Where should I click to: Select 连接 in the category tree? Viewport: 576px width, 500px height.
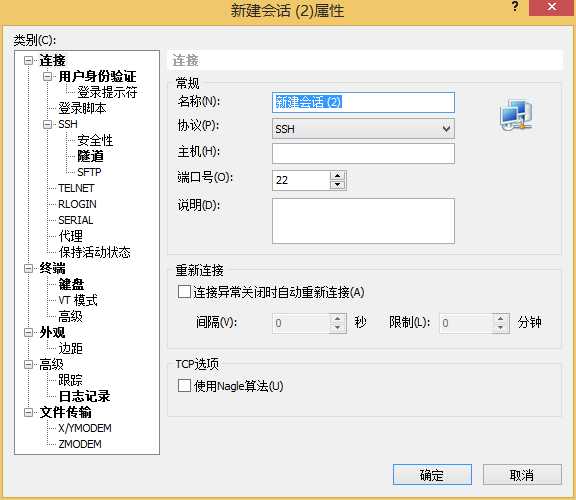(x=52, y=60)
